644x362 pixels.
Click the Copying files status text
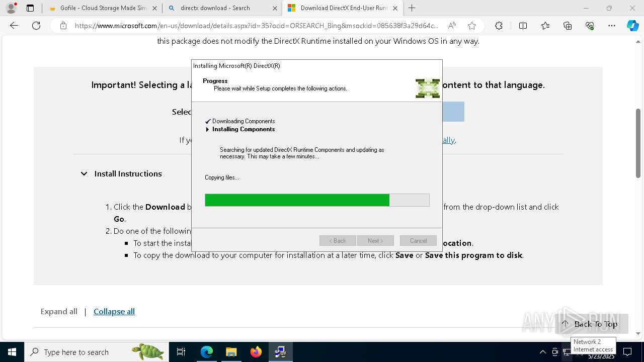click(222, 177)
